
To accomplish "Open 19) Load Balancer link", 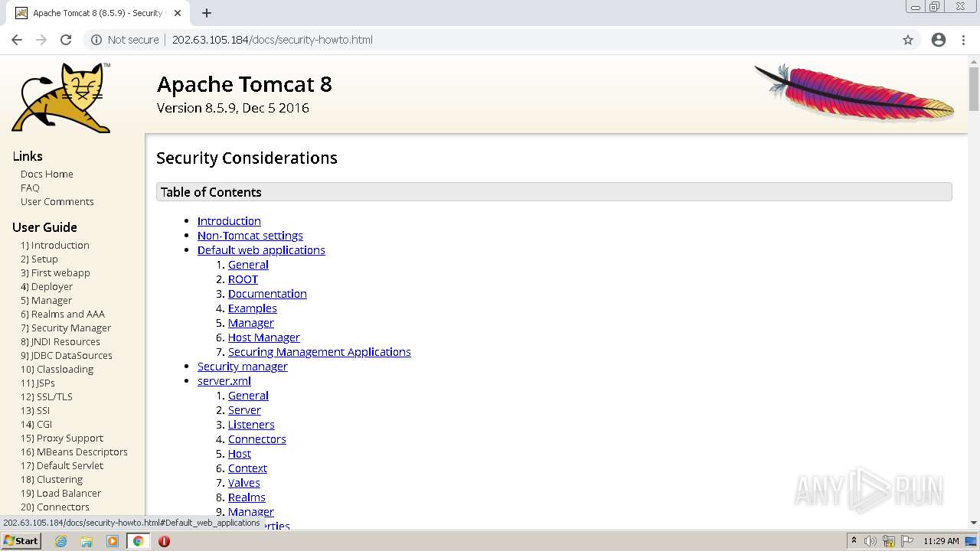I will (60, 493).
